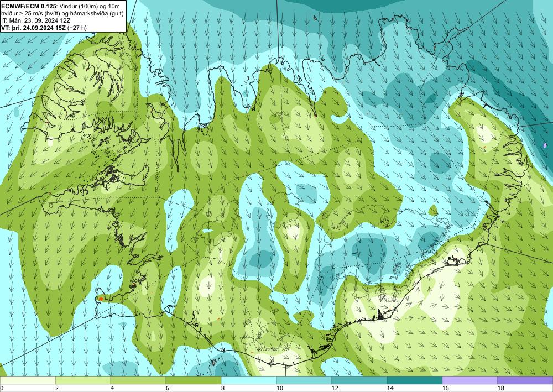553x392 pixels.
Task: Click the "6" scale label
Action: pyautogui.click(x=168, y=388)
